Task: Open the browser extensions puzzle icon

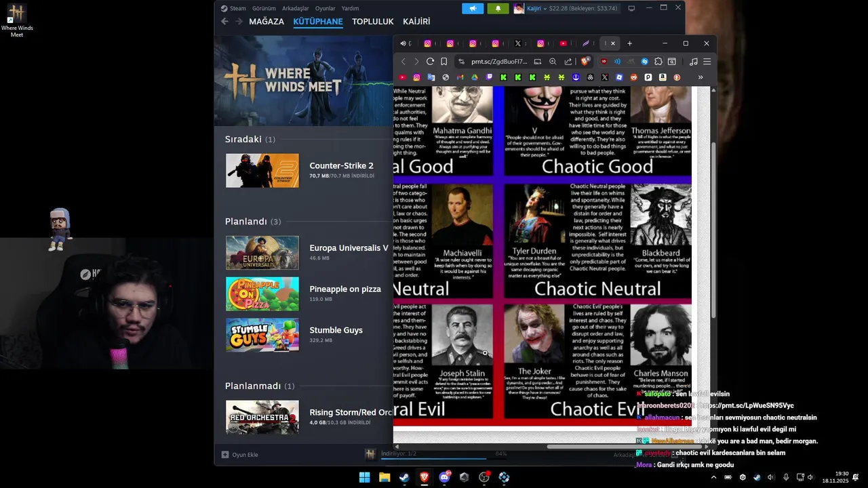Action: click(x=658, y=62)
